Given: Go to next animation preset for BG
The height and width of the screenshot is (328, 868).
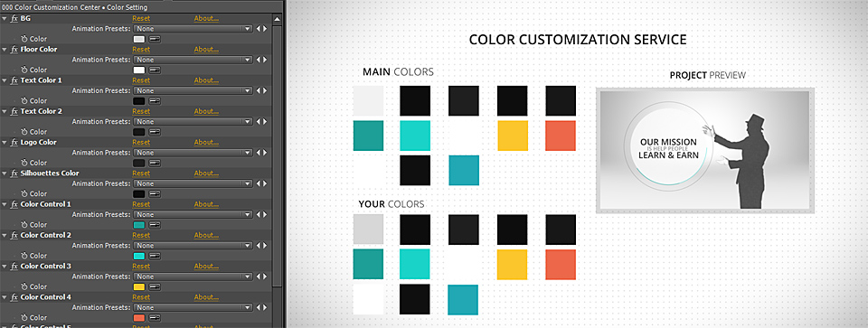Looking at the screenshot, I should tap(265, 29).
